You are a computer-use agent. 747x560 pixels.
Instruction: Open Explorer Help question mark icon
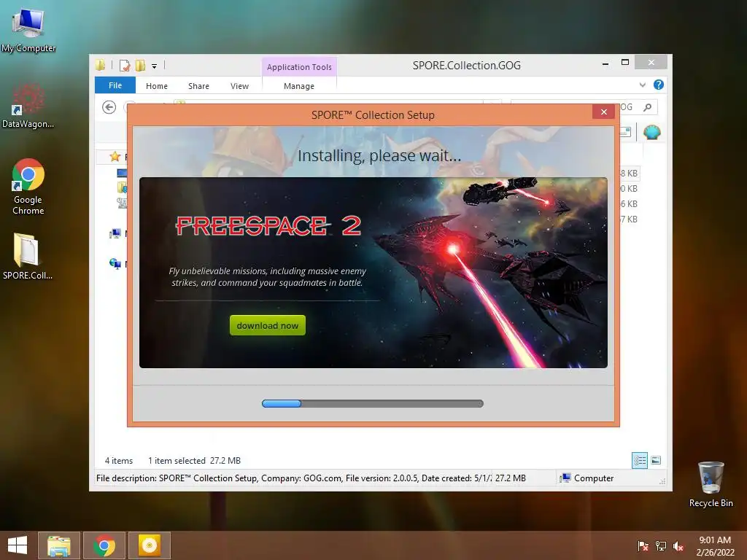point(659,85)
